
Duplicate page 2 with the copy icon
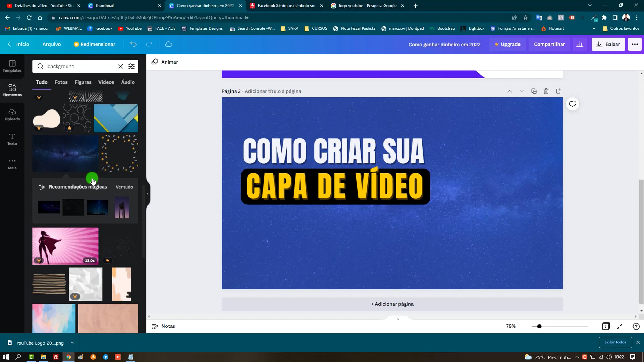(x=534, y=91)
